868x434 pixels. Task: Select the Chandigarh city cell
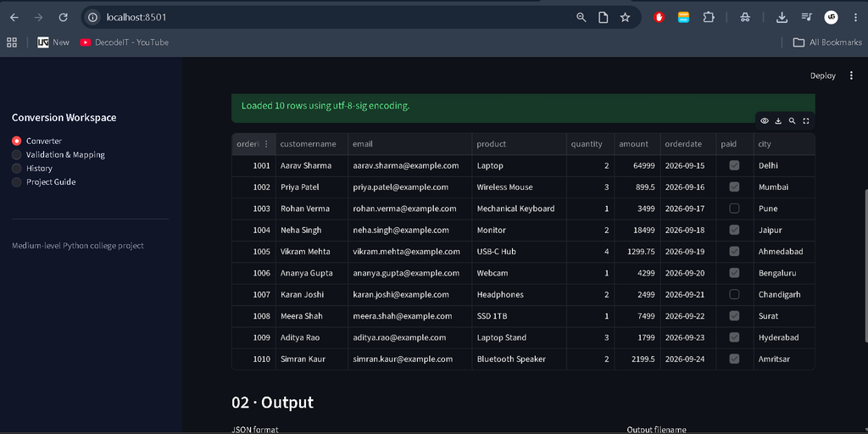[x=784, y=294]
